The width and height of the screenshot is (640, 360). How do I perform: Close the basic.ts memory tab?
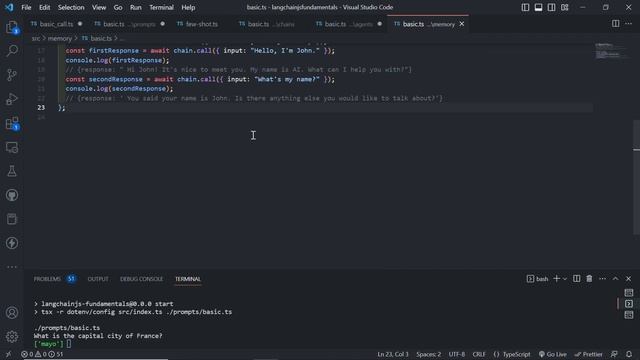(462, 24)
